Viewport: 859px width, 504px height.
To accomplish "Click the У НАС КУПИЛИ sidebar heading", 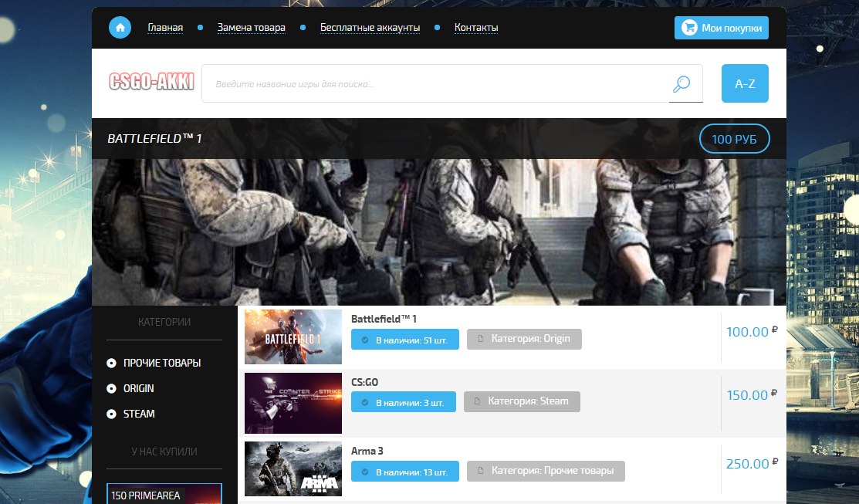I will (x=164, y=452).
